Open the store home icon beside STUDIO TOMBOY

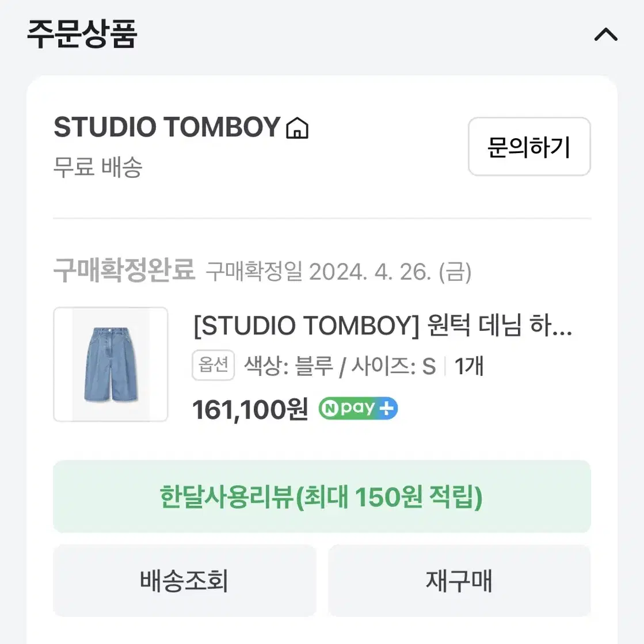pyautogui.click(x=298, y=128)
